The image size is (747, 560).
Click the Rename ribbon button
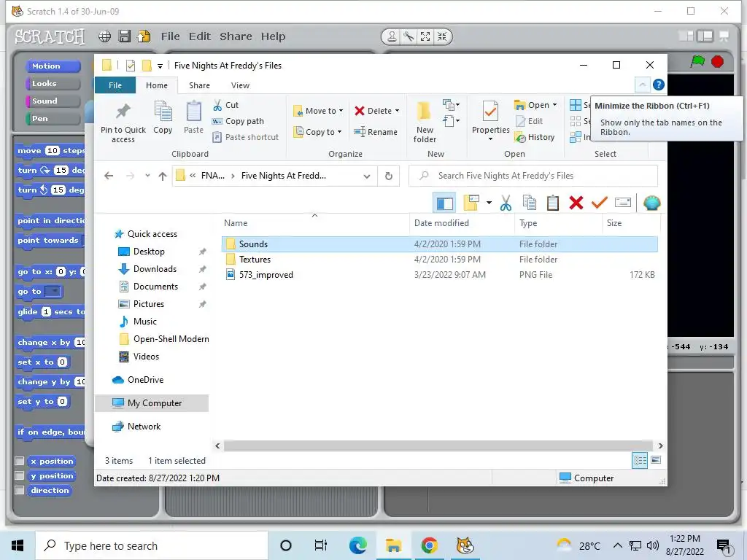pos(376,132)
